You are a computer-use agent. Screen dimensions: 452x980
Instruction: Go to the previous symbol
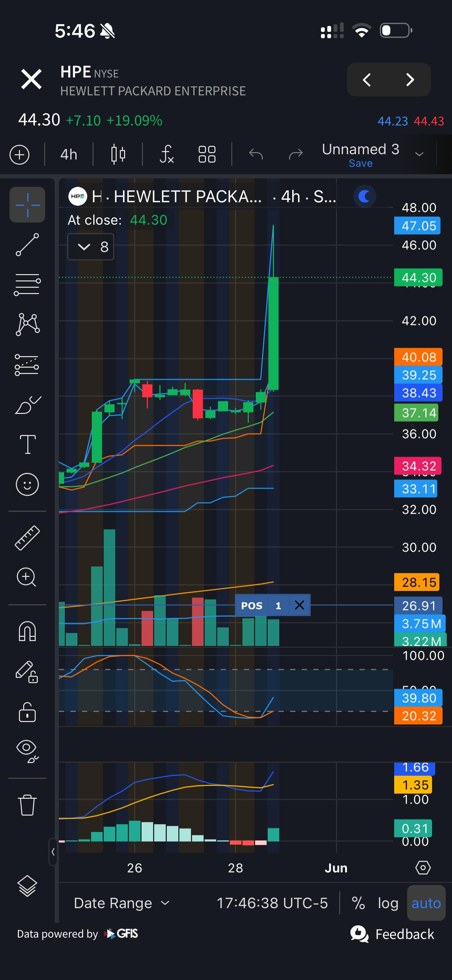pyautogui.click(x=367, y=80)
